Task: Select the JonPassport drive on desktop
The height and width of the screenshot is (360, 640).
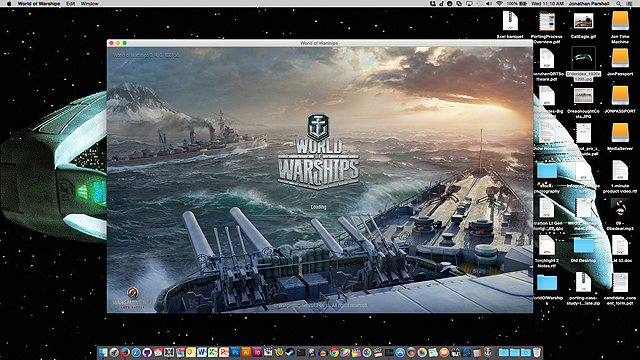Action: [620, 58]
